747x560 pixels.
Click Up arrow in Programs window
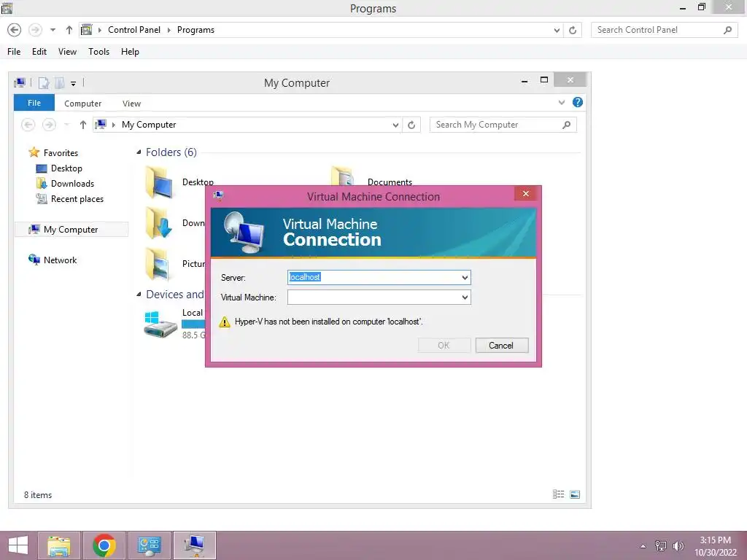[69, 30]
